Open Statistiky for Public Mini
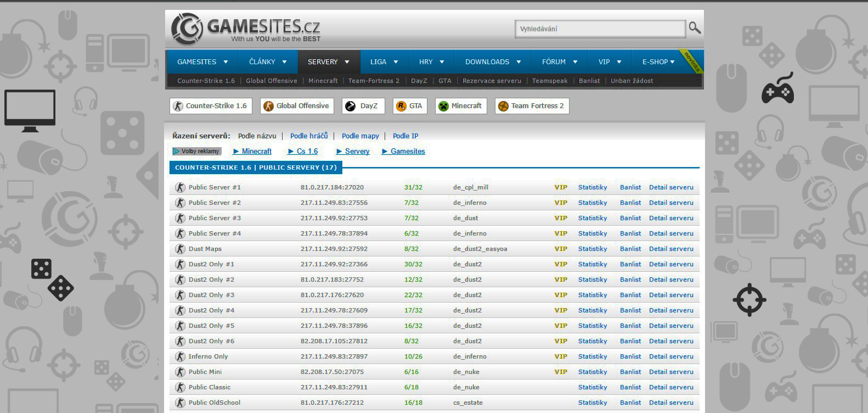Viewport: 868px width, 413px height. [x=593, y=372]
